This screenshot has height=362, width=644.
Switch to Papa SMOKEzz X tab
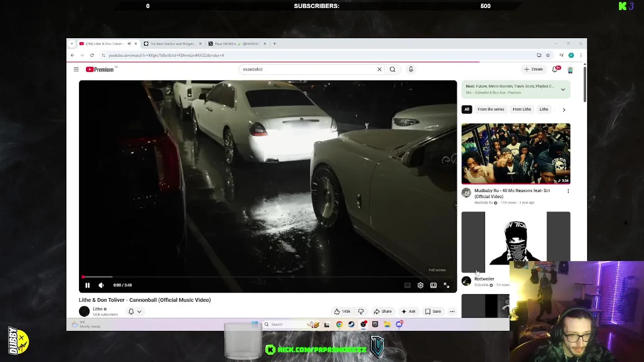point(236,44)
